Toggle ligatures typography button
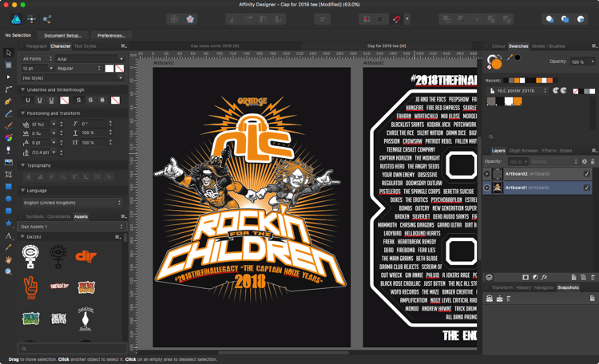Screen dimensions: 599x364 click(x=28, y=177)
